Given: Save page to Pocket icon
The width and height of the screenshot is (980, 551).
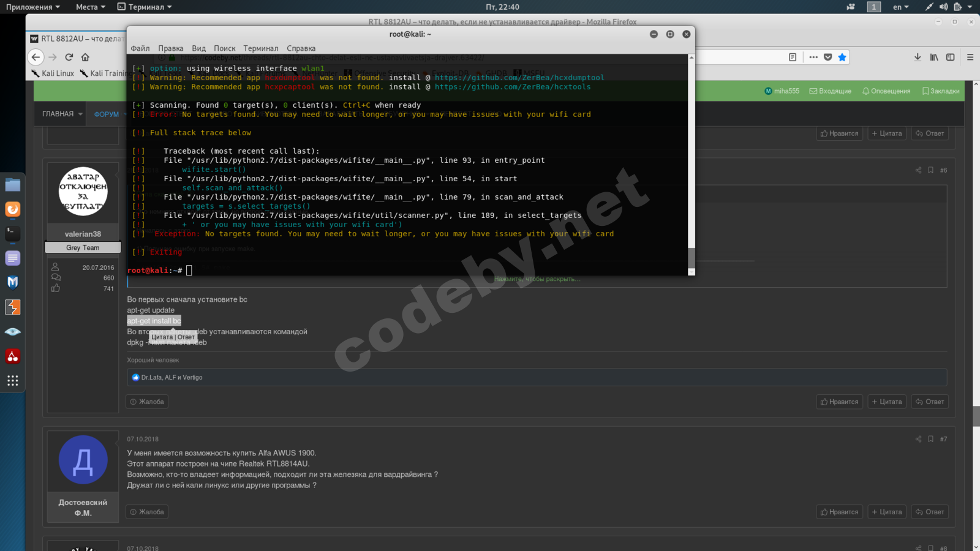Looking at the screenshot, I should click(827, 57).
